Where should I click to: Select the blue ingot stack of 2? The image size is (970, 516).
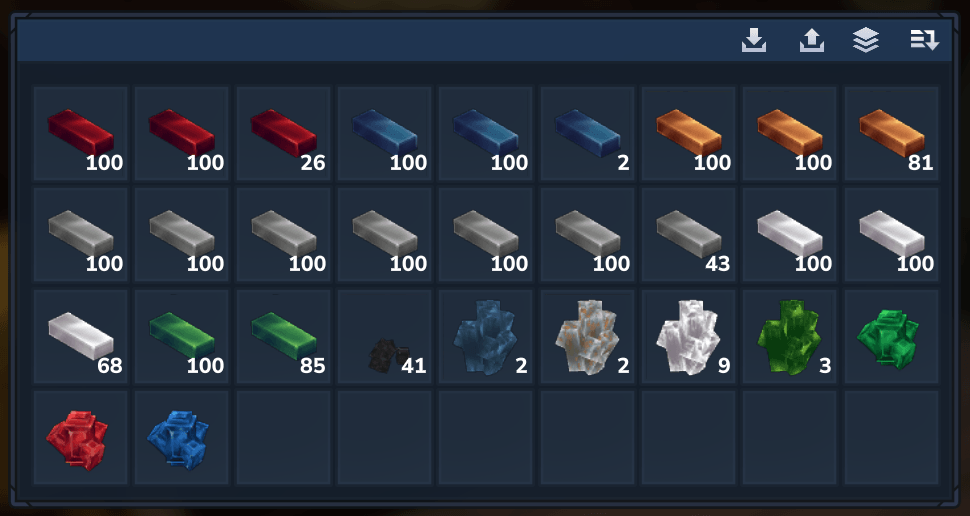click(587, 134)
